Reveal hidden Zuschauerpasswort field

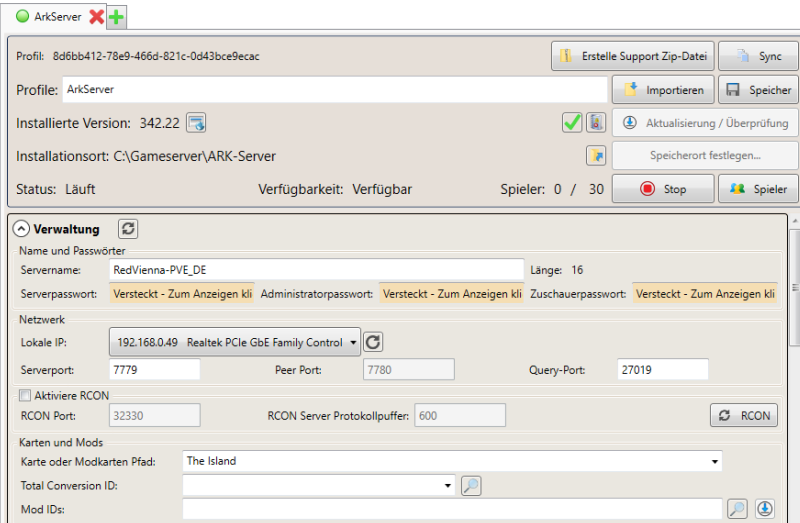705,294
